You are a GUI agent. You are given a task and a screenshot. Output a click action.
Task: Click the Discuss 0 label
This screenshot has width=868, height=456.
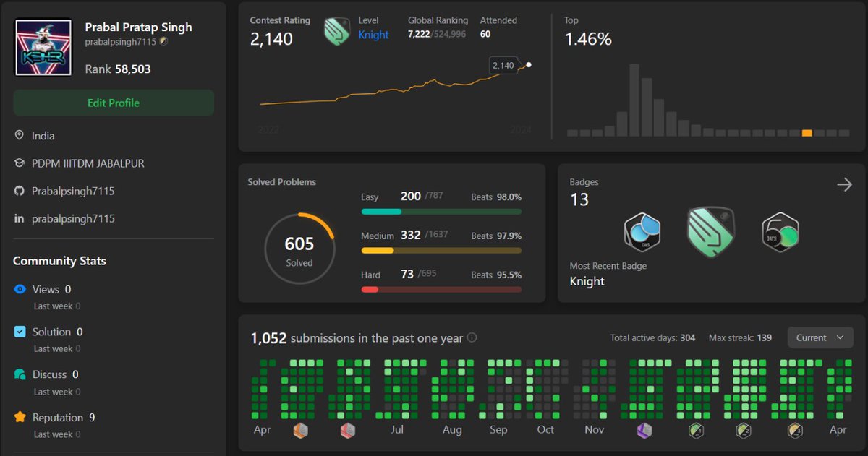(55, 374)
